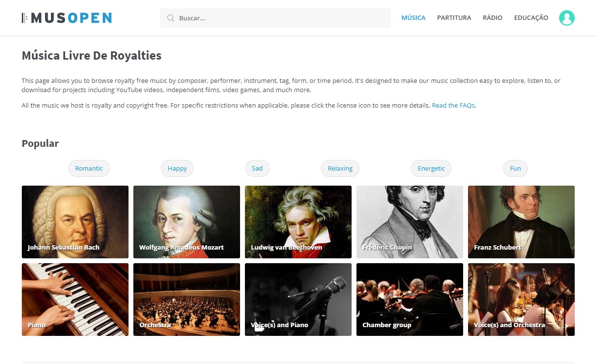597x364 pixels.
Task: Select Voice(s) and Orchestra tile
Action: click(521, 300)
